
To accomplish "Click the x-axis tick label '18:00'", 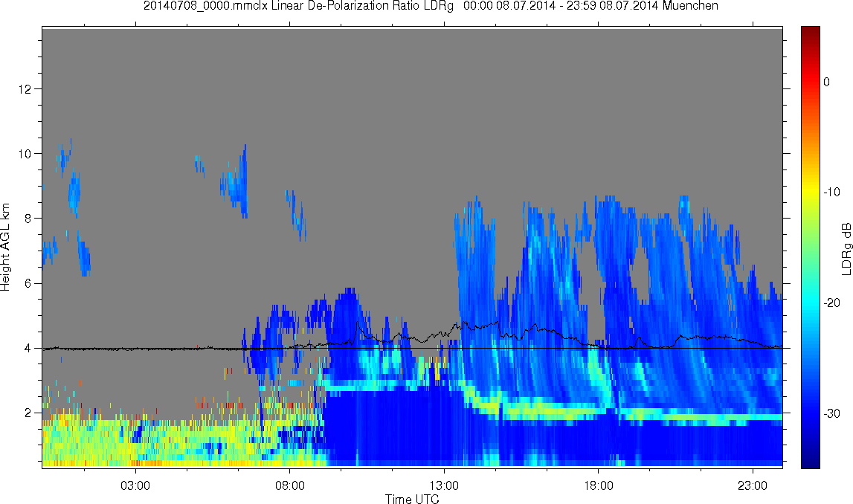I will pyautogui.click(x=599, y=485).
